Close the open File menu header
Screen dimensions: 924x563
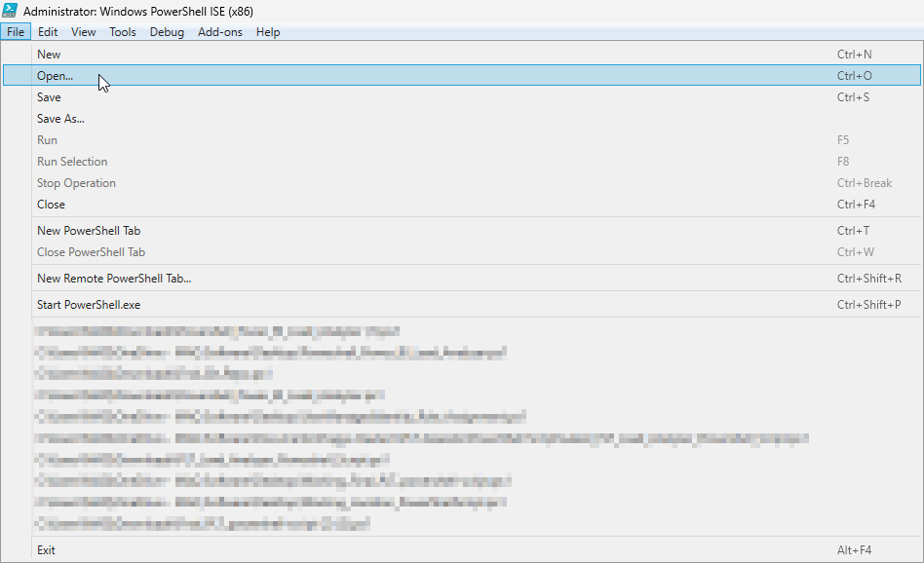coord(16,32)
